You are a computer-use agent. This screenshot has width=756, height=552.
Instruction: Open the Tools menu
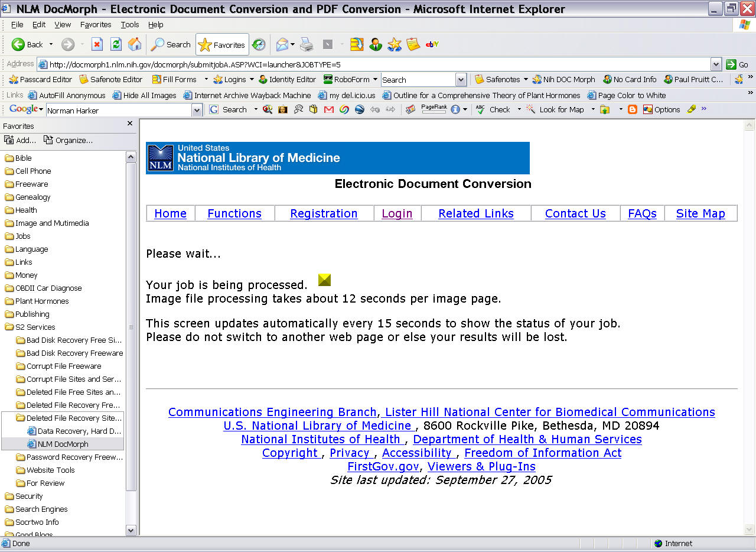pos(130,24)
